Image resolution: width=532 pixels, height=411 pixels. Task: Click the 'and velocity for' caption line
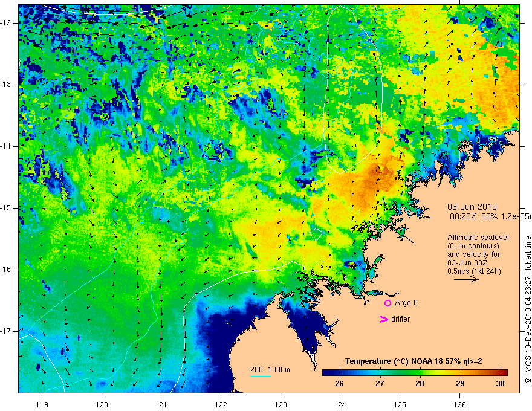coord(473,254)
